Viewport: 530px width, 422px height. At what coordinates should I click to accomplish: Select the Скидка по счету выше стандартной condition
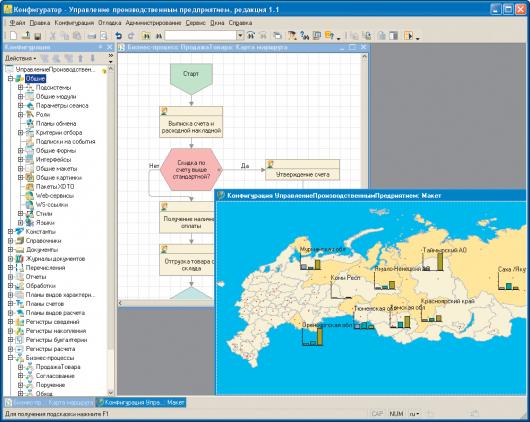point(191,169)
